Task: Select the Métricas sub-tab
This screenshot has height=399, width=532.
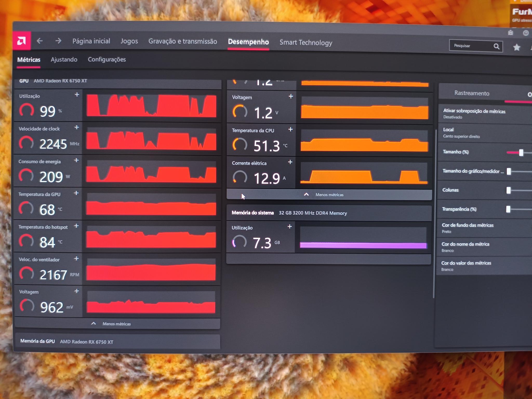Action: (29, 60)
